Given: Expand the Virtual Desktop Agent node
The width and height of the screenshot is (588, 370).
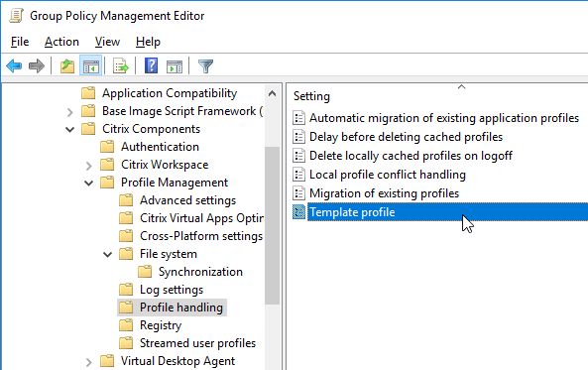Looking at the screenshot, I should 89,362.
